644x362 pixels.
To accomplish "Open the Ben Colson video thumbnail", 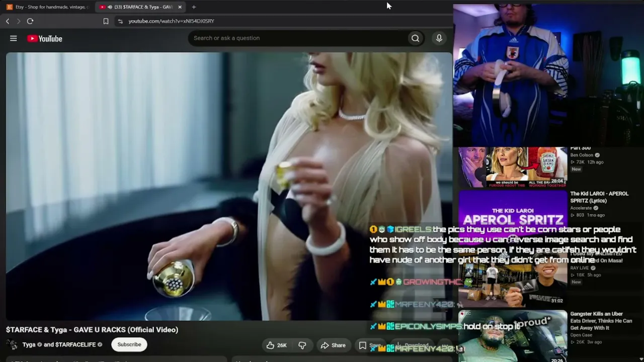I will point(513,167).
